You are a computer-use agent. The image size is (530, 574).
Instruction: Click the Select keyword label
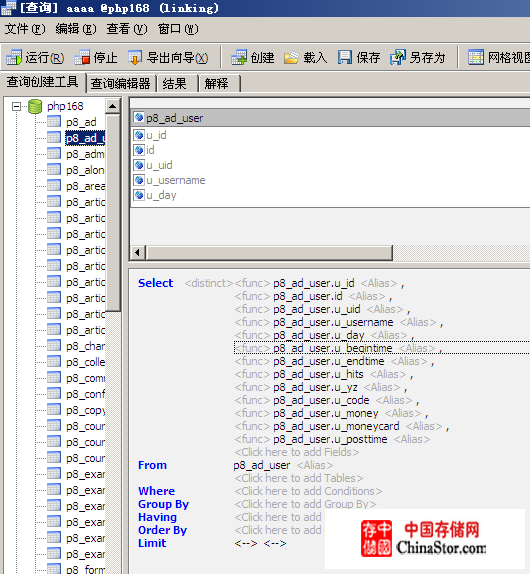[x=155, y=283]
